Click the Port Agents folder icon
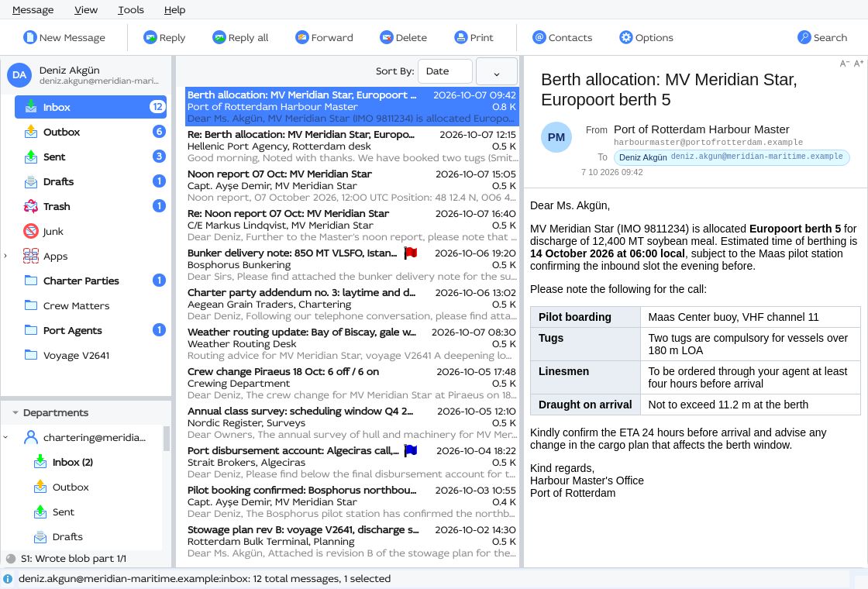868x589 pixels. point(31,330)
